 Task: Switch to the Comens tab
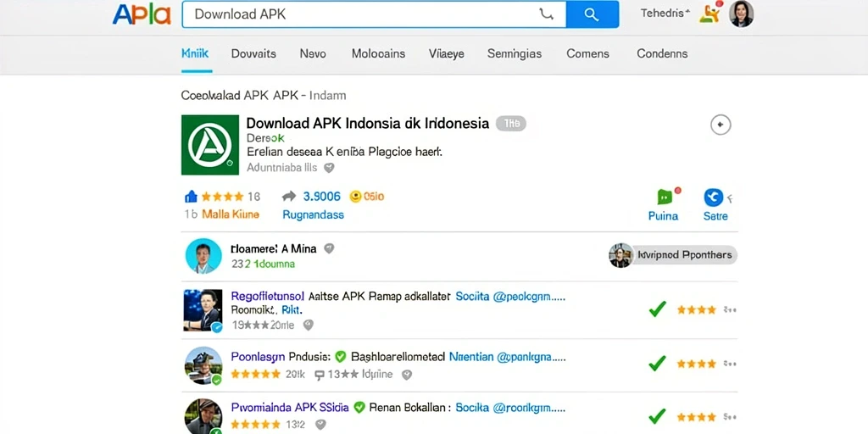click(x=588, y=53)
